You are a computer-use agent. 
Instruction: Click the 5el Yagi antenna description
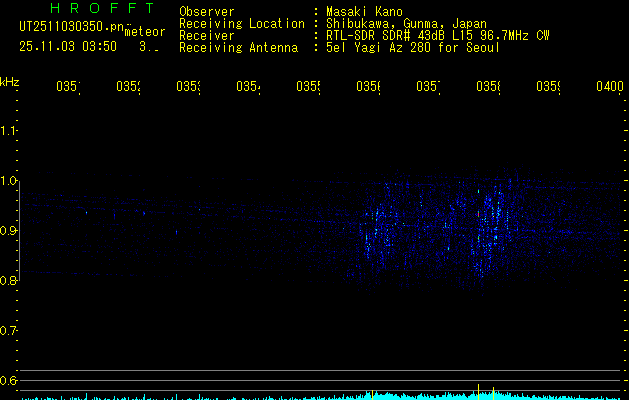411,48
